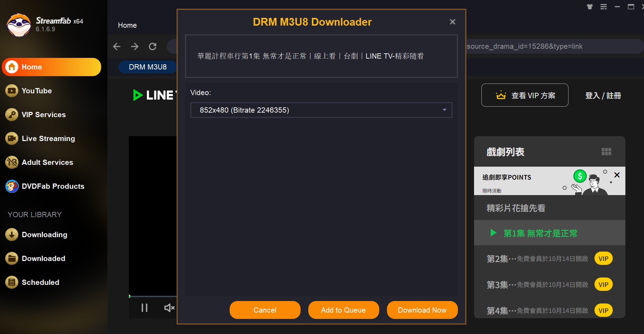This screenshot has width=644, height=334.
Task: Select the DRM M3U8 tab
Action: click(x=147, y=67)
